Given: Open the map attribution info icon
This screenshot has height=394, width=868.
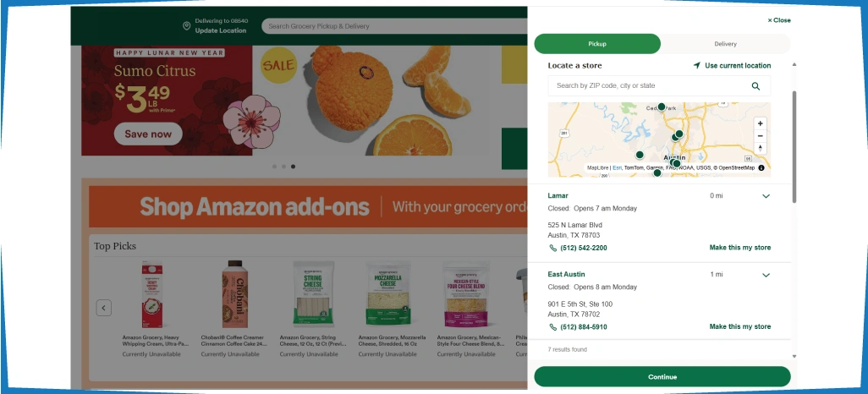Looking at the screenshot, I should click(761, 167).
